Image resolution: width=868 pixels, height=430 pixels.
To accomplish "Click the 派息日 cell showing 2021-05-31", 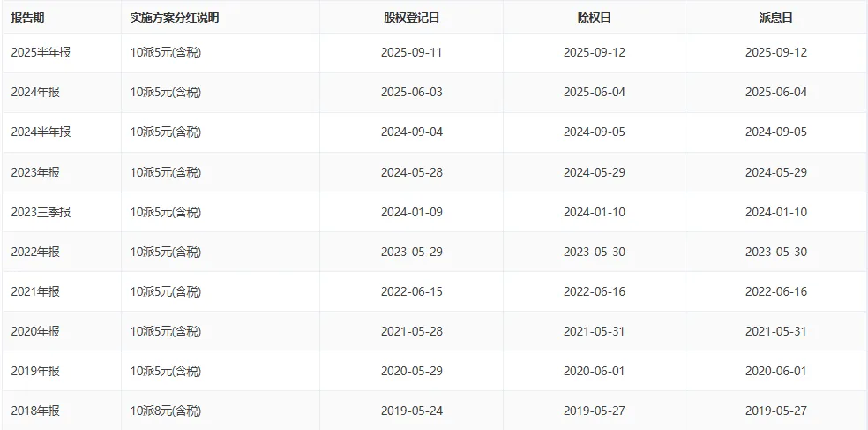I will pyautogui.click(x=775, y=331).
